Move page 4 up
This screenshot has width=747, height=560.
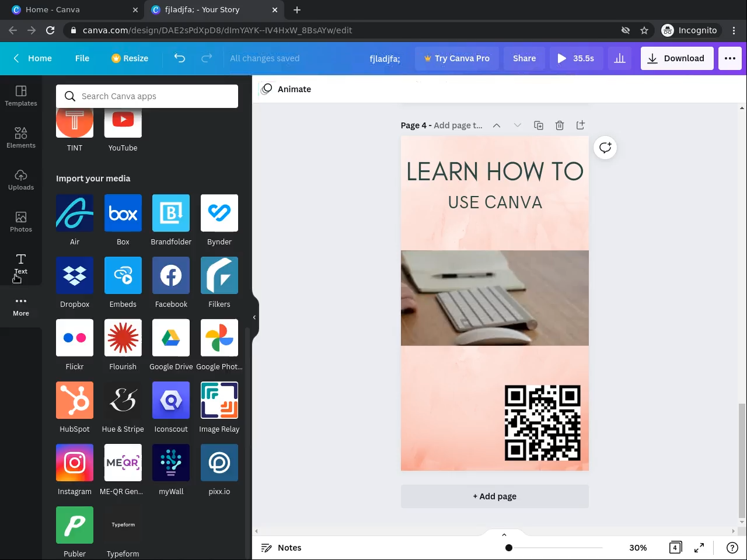(x=497, y=125)
